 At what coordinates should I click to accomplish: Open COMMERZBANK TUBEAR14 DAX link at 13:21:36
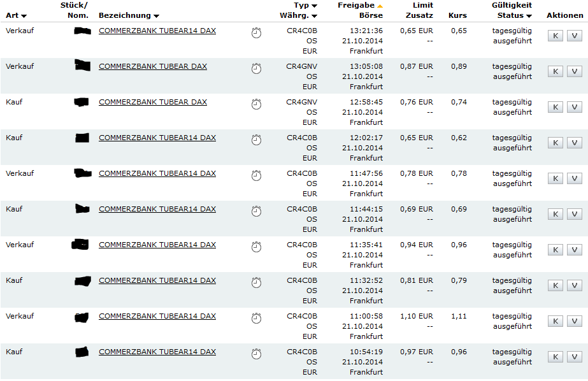tap(157, 31)
